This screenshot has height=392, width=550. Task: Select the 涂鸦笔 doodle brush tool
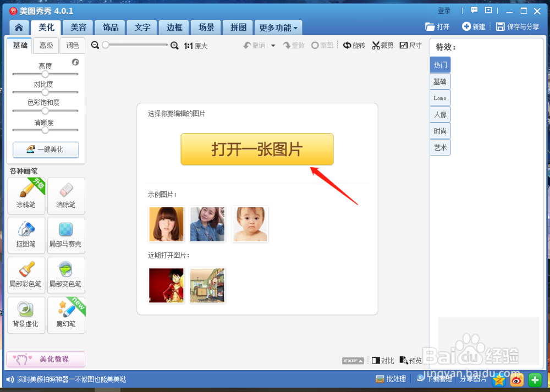point(26,196)
